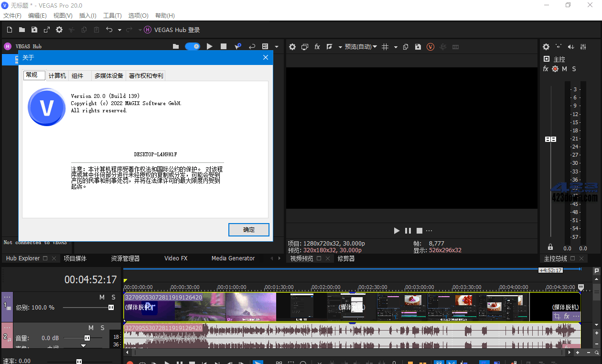Open master bus settings gear icon
Screen dimensions: 602x364
pyautogui.click(x=546, y=47)
